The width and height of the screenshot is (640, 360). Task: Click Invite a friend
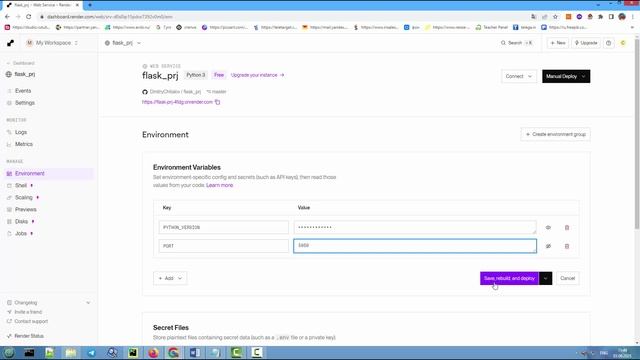click(28, 312)
